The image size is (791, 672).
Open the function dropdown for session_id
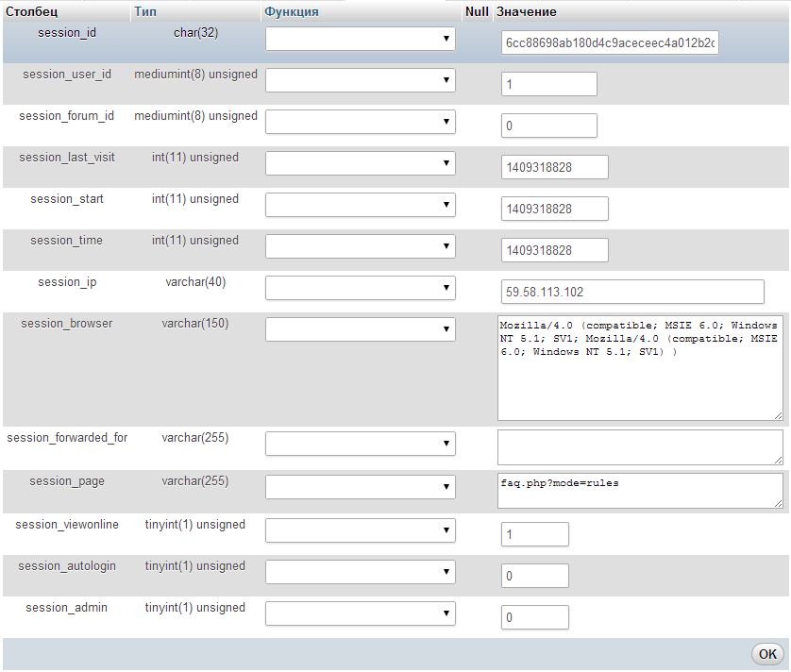[360, 39]
